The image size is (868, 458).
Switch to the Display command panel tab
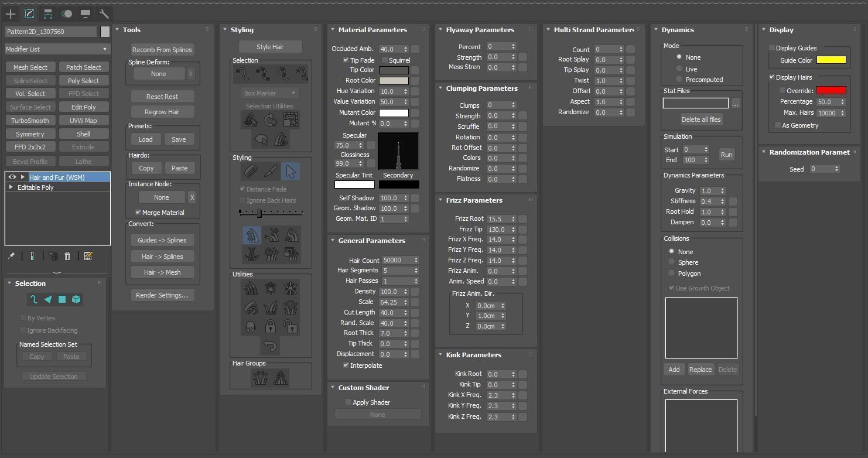[86, 14]
